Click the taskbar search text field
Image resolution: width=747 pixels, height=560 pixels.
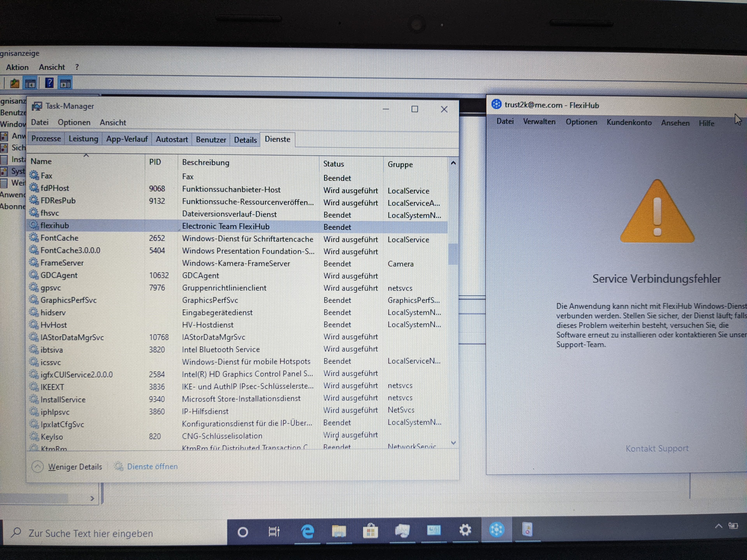90,533
